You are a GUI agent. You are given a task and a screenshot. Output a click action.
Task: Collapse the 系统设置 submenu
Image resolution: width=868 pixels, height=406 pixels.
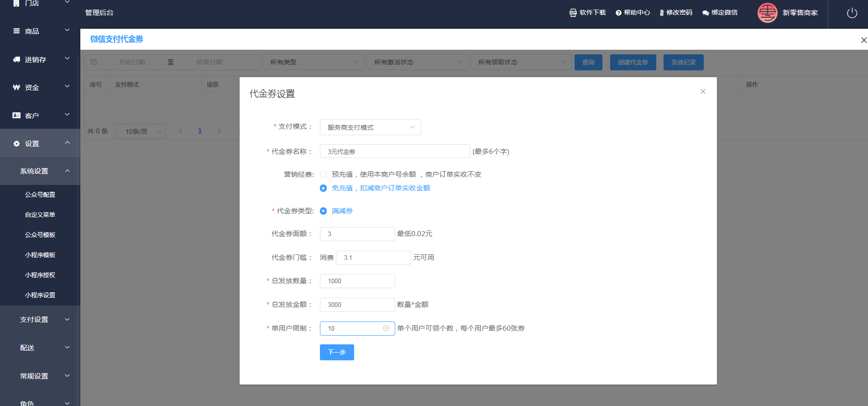(x=67, y=171)
